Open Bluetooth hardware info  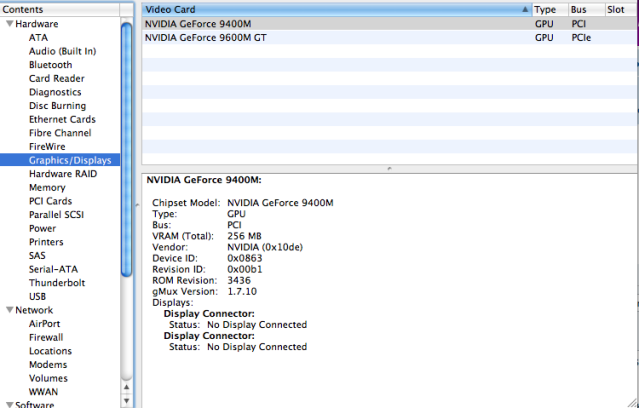[x=51, y=65]
